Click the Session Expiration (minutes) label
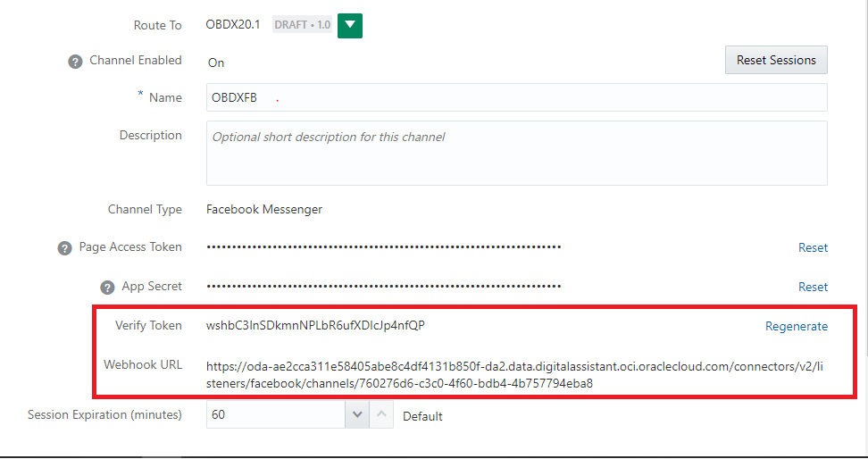Screen dimensions: 868x459 [x=104, y=414]
